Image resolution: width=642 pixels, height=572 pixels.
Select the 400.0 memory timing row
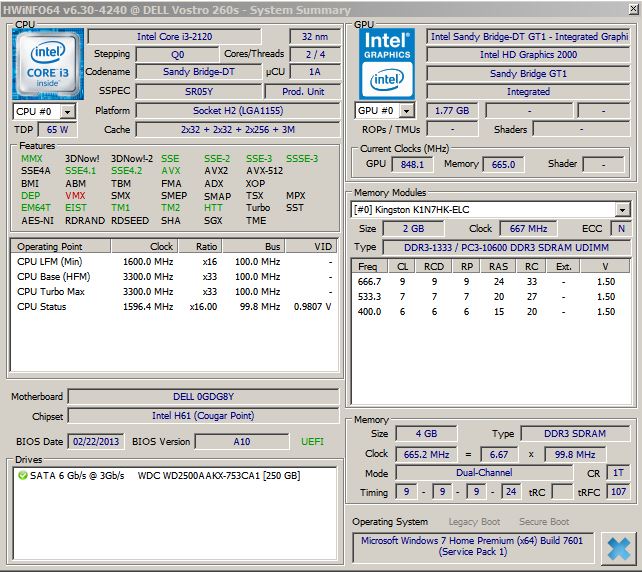pyautogui.click(x=491, y=312)
